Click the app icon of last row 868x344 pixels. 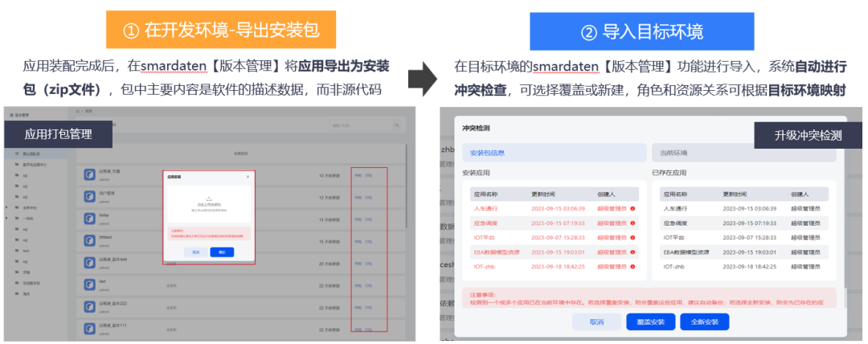point(90,285)
